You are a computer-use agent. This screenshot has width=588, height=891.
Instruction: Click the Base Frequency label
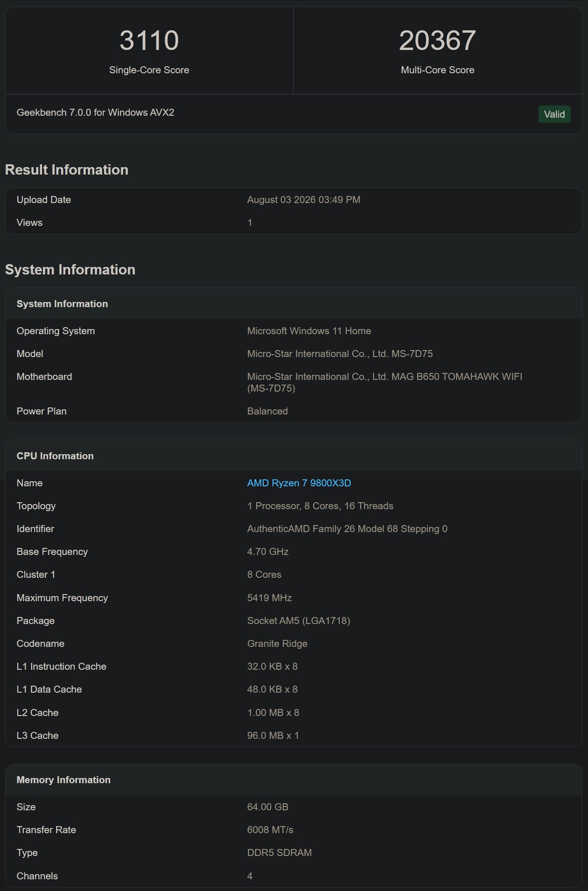point(52,552)
